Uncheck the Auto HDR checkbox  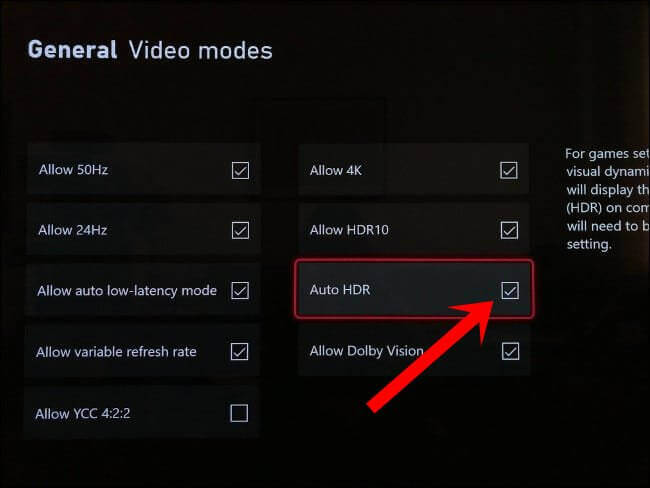(x=510, y=290)
